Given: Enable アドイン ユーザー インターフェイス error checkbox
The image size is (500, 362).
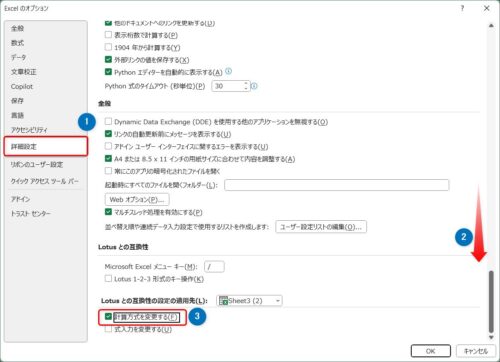Looking at the screenshot, I should coord(108,146).
